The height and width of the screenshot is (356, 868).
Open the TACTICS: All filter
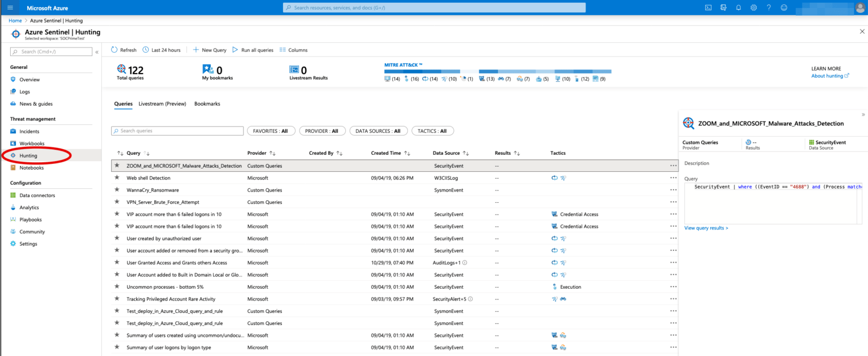(x=432, y=131)
